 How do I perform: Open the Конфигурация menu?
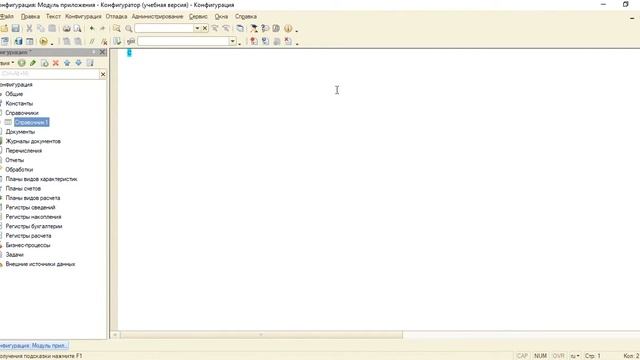(83, 16)
